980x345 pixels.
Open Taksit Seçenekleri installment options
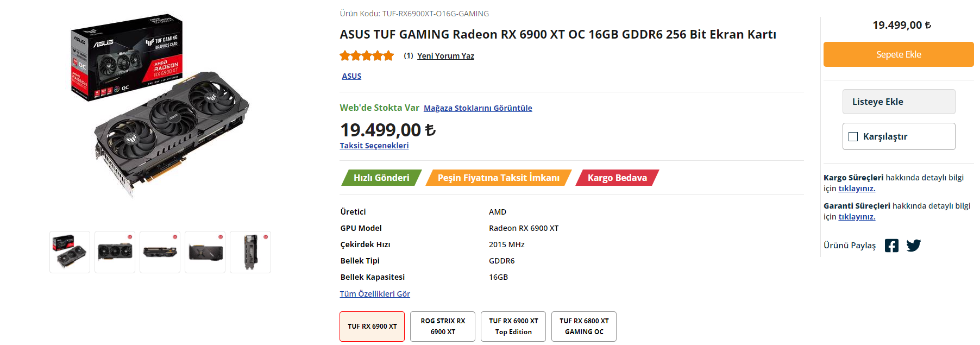[x=374, y=145]
